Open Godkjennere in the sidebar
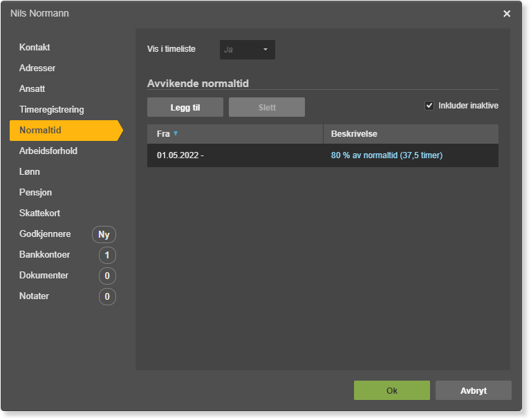 [x=45, y=234]
